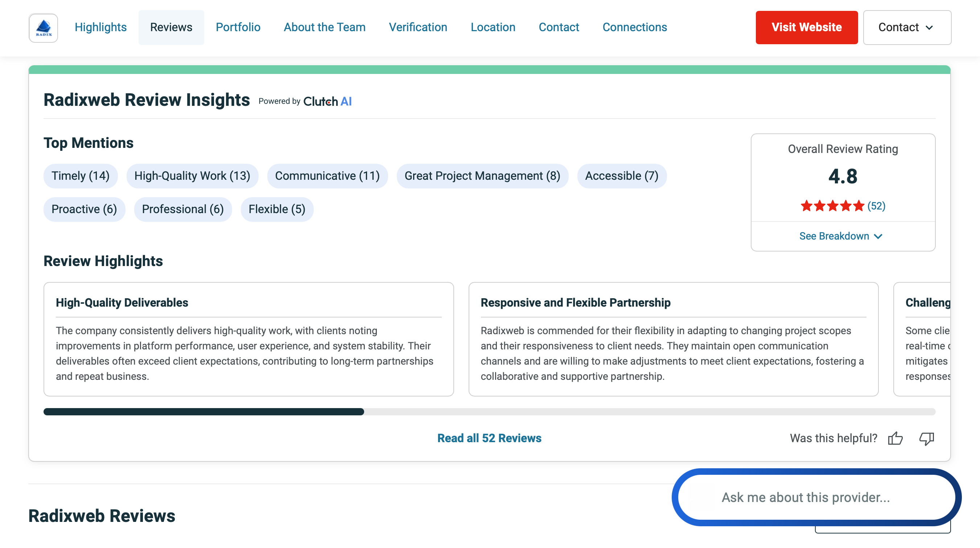The image size is (980, 548).
Task: Open About the Team section
Action: click(325, 28)
